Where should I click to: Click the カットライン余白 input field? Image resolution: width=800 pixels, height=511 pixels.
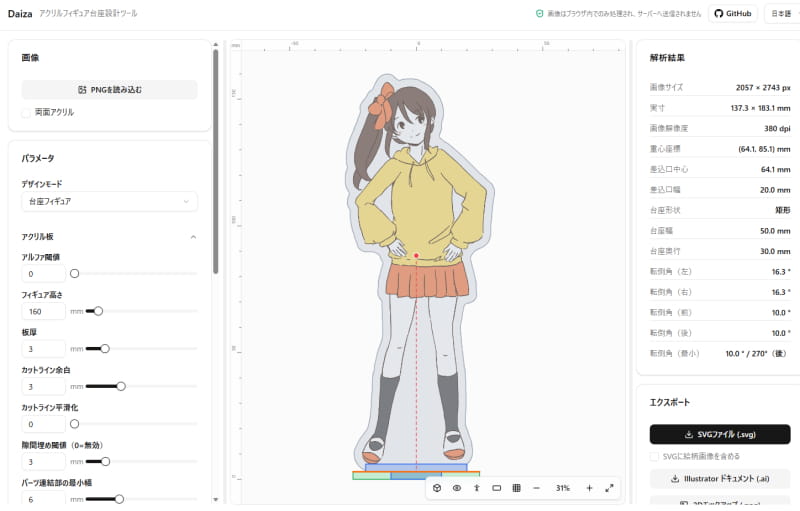click(x=43, y=387)
